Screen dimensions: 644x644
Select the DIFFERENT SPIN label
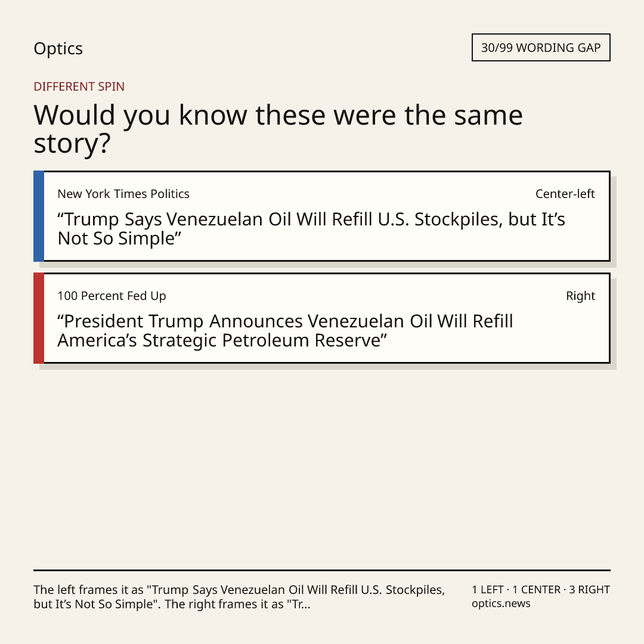pos(79,86)
